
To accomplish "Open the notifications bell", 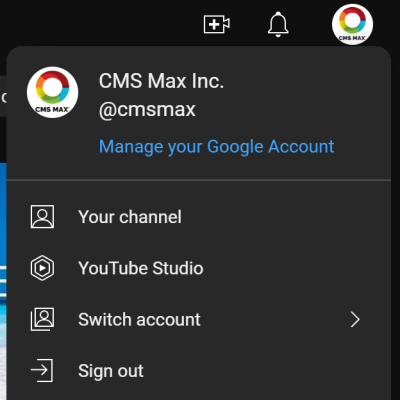I will (278, 24).
